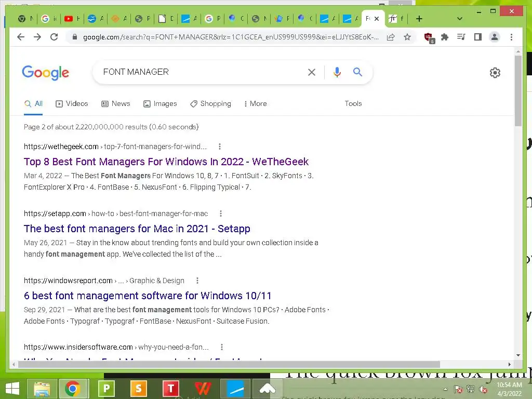Click the scroll-down arrow of vertical scrollbar

[x=518, y=355]
